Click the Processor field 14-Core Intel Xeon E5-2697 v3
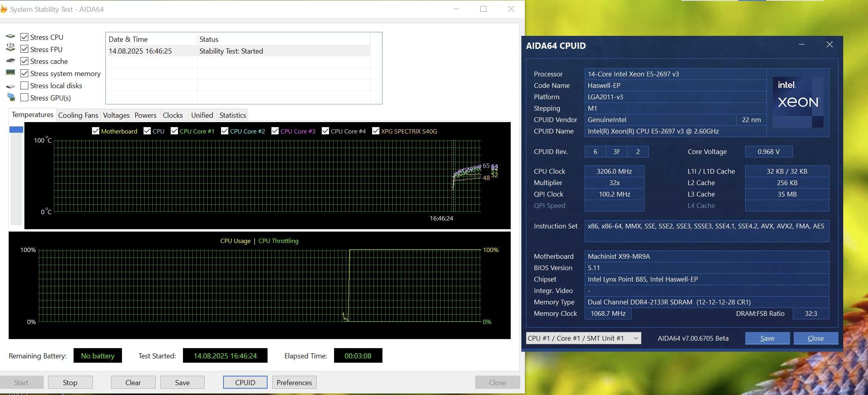The width and height of the screenshot is (868, 395). 675,74
